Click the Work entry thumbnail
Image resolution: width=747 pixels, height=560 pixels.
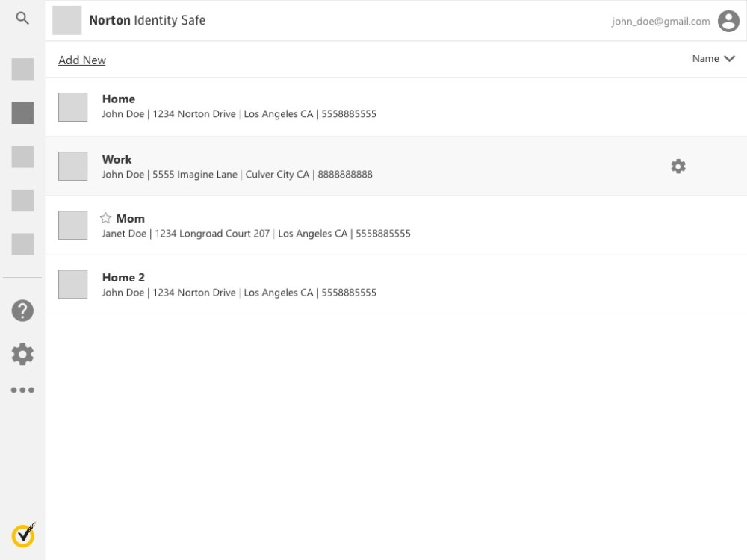(73, 167)
